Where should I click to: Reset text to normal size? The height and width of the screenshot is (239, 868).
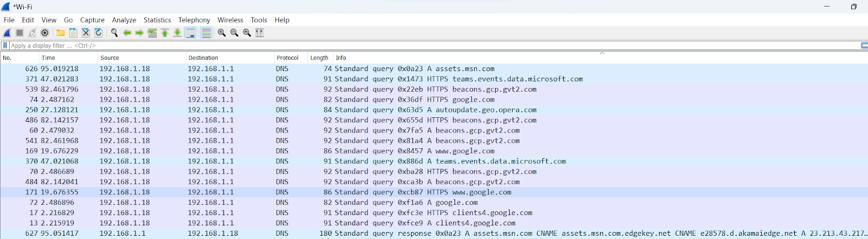(247, 33)
